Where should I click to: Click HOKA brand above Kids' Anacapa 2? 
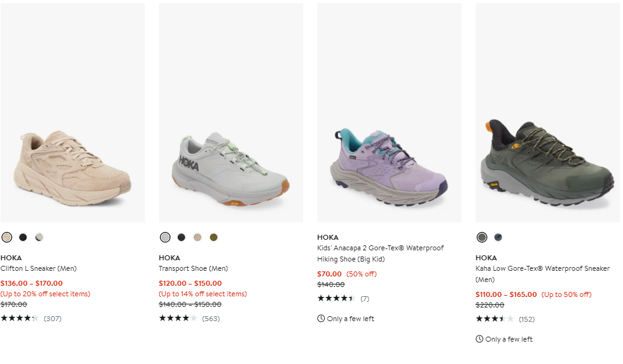[328, 237]
